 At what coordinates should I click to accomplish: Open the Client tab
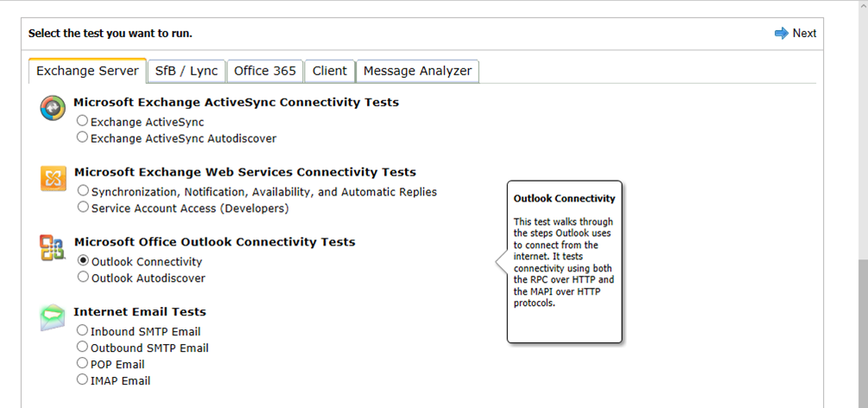[329, 71]
